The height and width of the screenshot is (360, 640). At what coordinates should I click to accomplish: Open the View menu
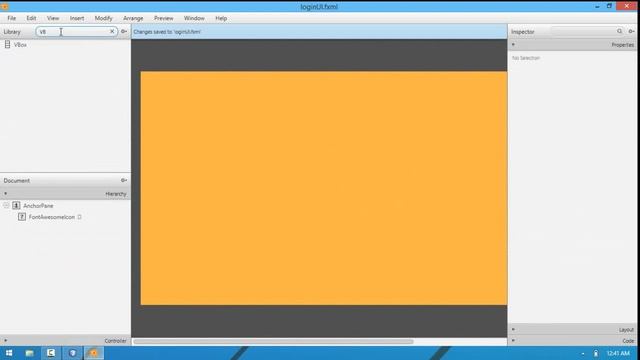[x=53, y=18]
